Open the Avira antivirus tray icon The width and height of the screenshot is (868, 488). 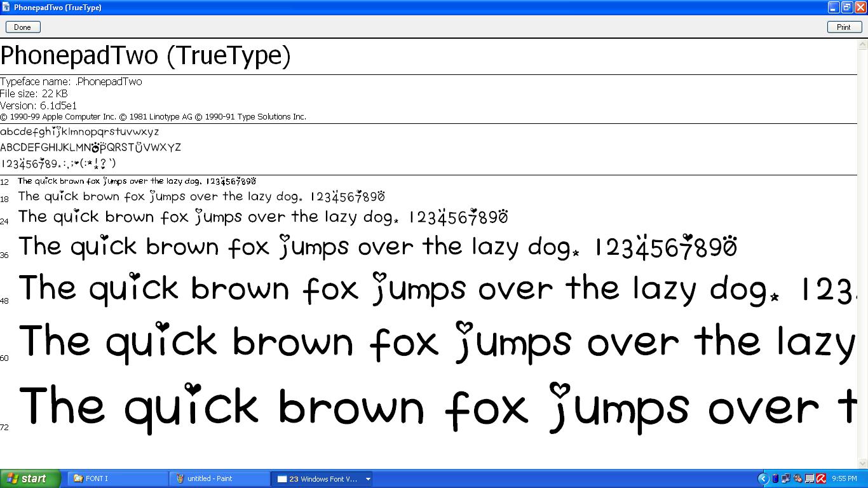tap(821, 478)
